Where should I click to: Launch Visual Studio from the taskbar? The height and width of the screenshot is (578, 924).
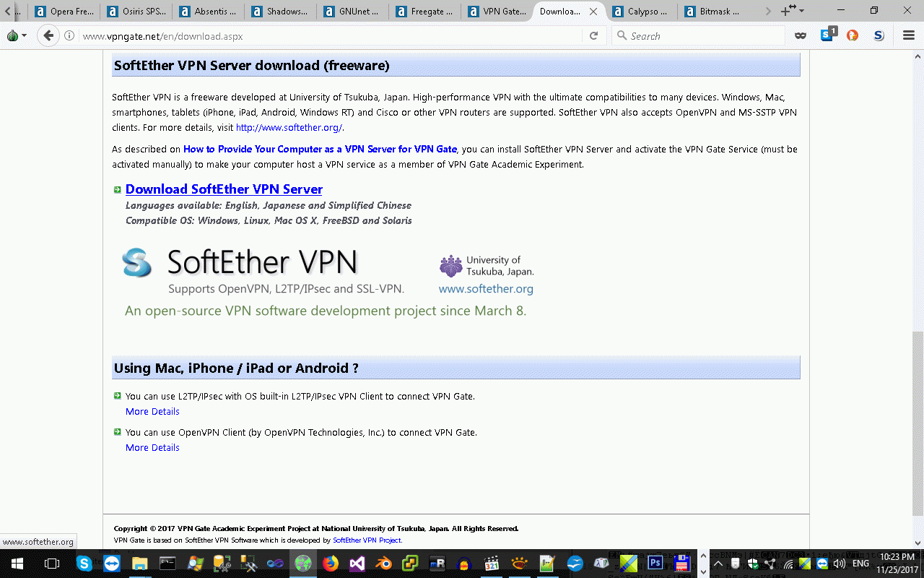357,564
